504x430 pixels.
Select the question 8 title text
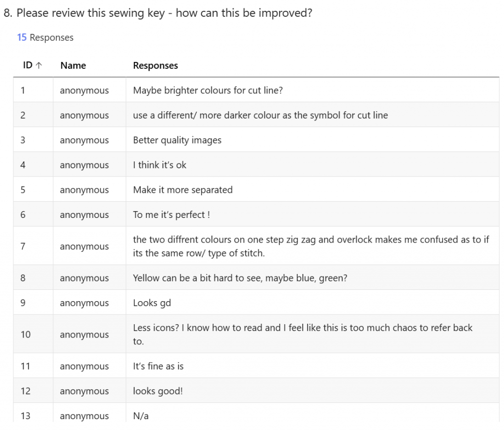(158, 13)
